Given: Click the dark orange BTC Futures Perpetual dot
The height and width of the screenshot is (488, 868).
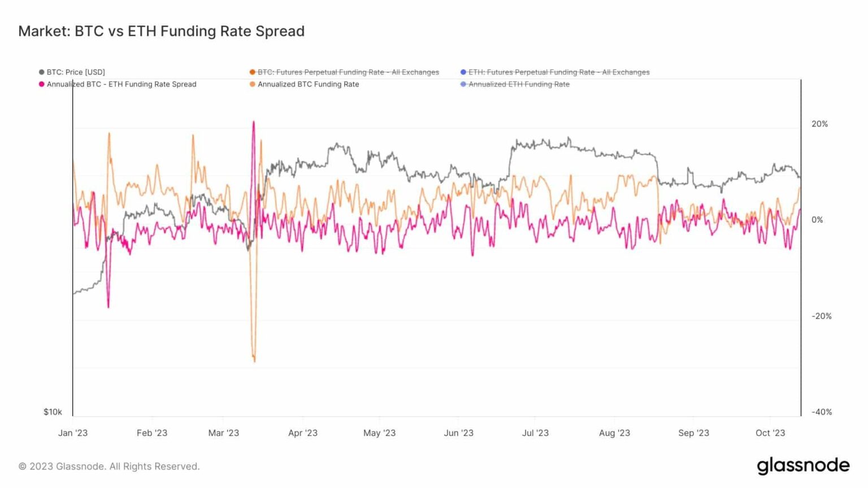Looking at the screenshot, I should (252, 72).
